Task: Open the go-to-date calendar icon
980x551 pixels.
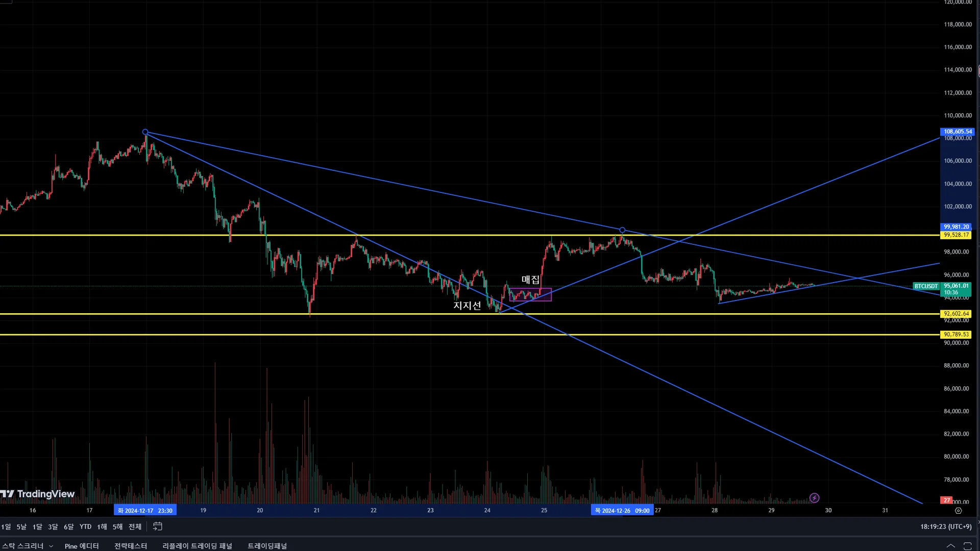Action: 158,526
